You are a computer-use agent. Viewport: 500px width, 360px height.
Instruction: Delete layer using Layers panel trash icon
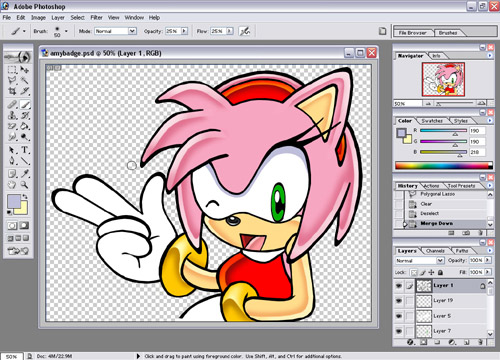click(x=480, y=342)
